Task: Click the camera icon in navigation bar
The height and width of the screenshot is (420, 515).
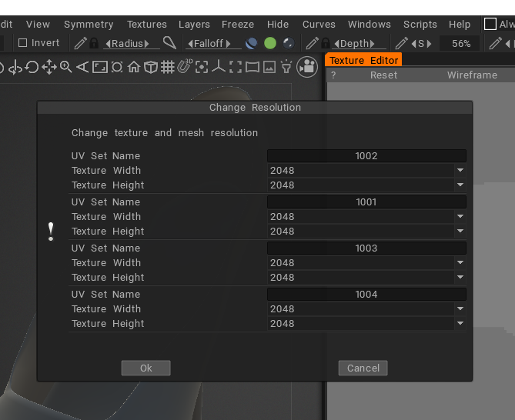Action: pos(307,67)
